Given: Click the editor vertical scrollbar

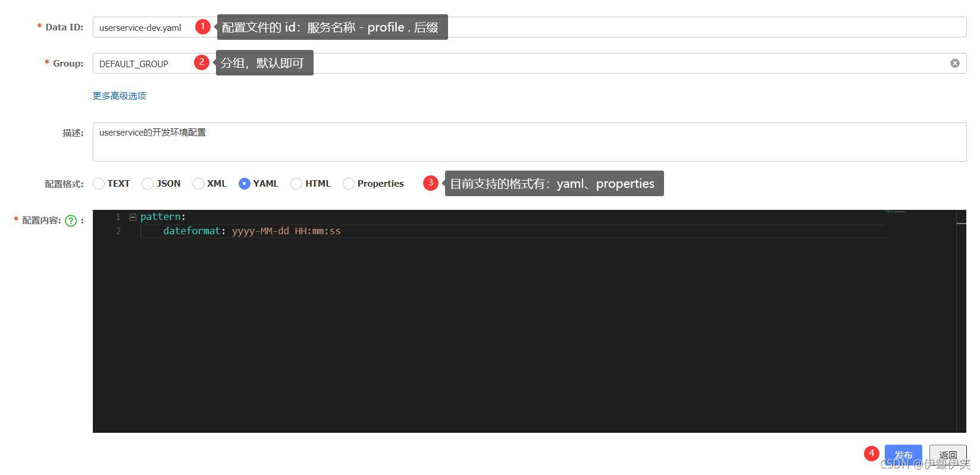Looking at the screenshot, I should [962, 321].
